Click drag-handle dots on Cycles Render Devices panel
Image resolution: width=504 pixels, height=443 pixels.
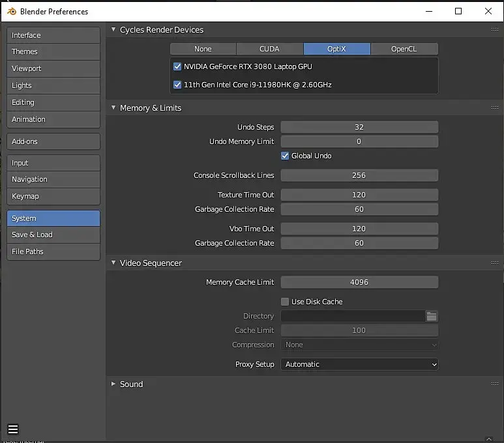tap(494, 30)
